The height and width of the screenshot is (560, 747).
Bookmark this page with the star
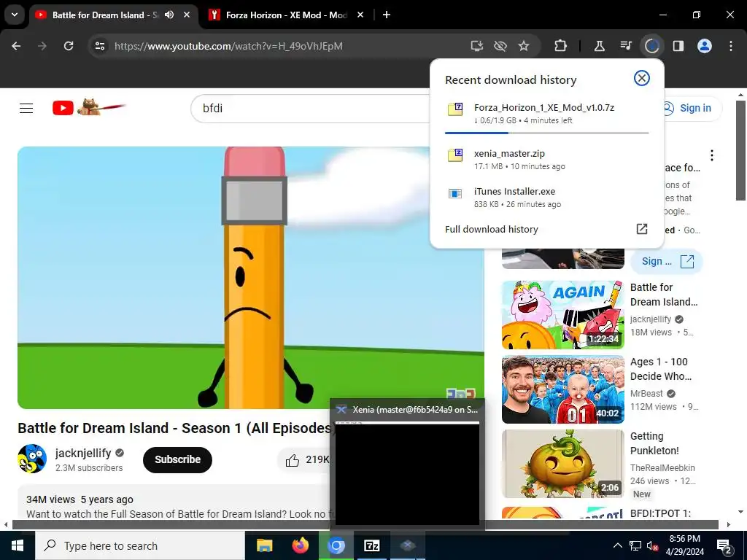click(x=524, y=46)
